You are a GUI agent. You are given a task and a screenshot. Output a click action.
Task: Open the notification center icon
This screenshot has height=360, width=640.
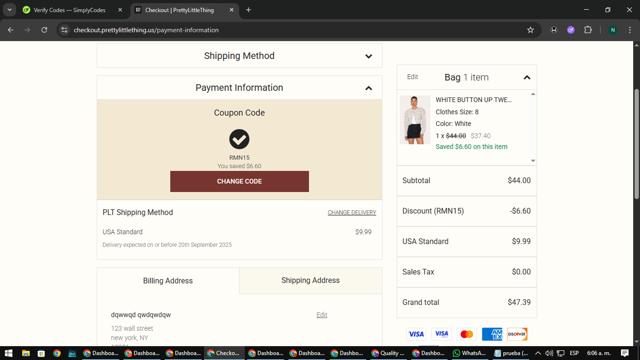(625, 353)
